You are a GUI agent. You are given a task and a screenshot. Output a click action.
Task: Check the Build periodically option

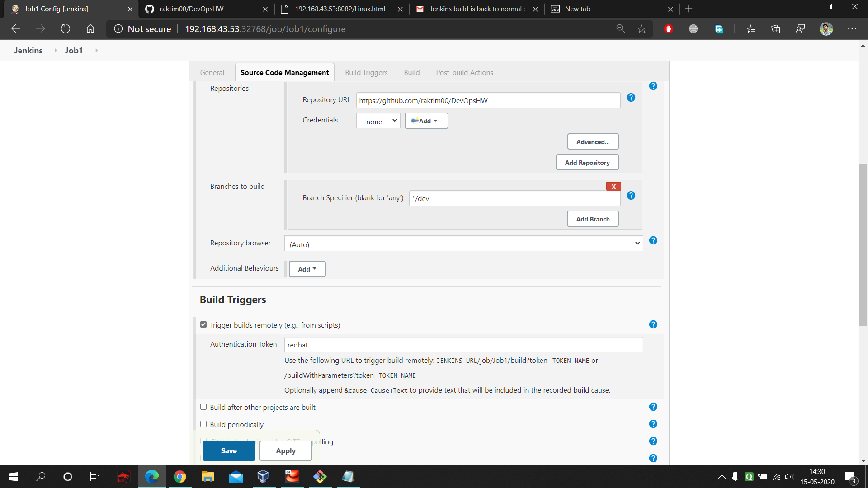tap(203, 424)
